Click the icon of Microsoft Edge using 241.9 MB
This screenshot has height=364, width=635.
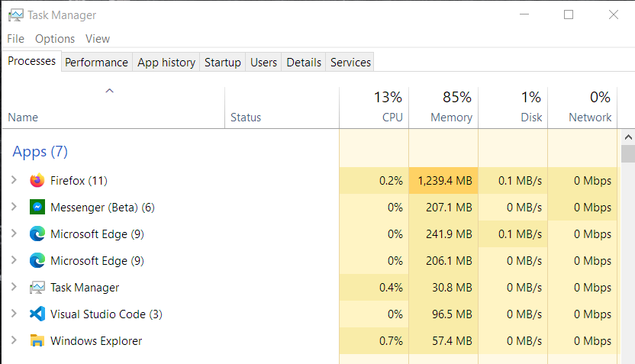(x=37, y=234)
